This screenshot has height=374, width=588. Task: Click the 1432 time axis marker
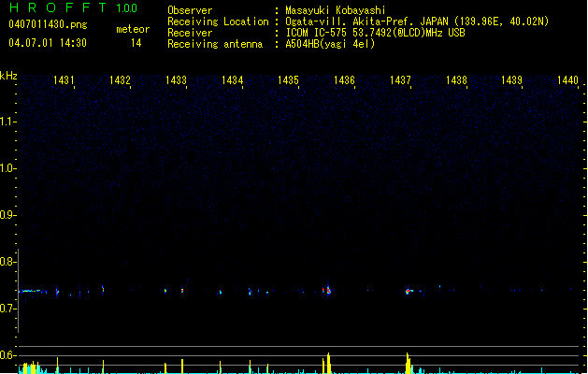[120, 80]
